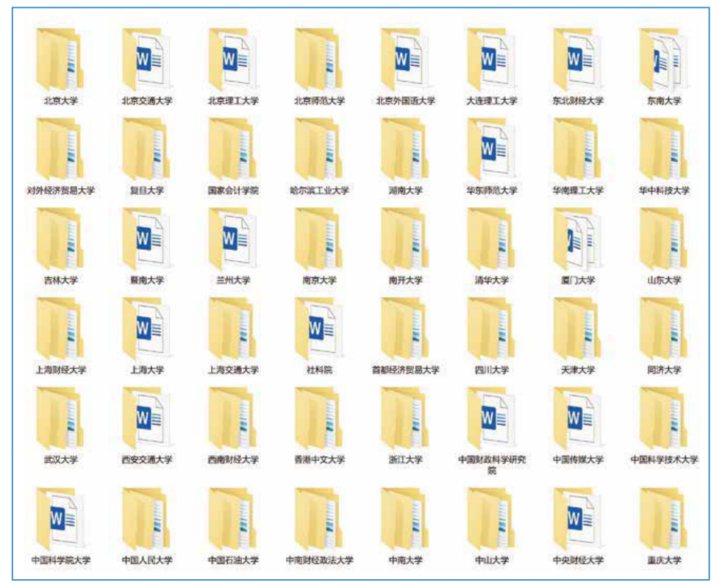Click the name text 中南大学
The height and width of the screenshot is (588, 719).
point(405,560)
